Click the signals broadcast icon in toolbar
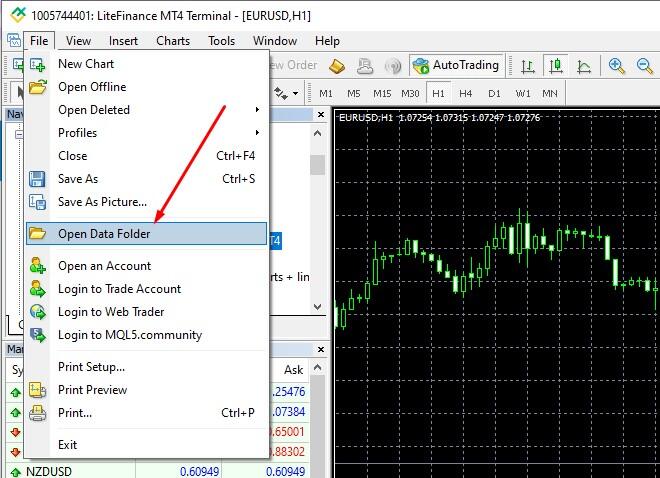Viewport: 660px width, 478px height. 393,66
